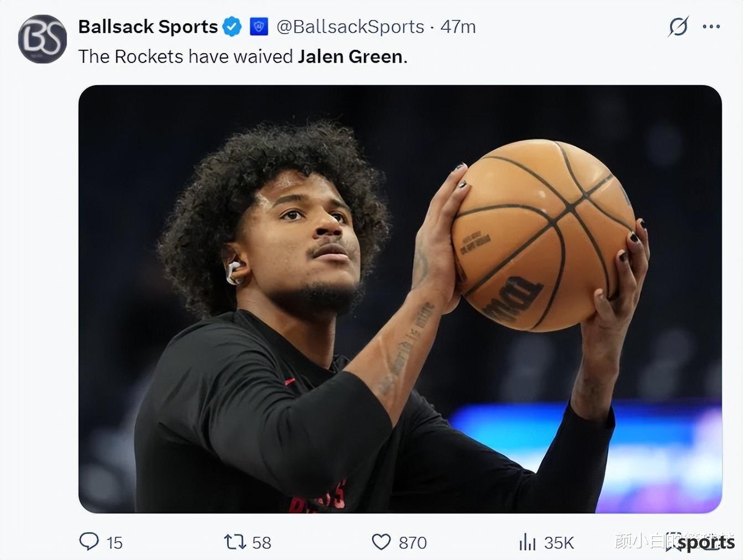
Task: Open the Ballsack Sports profile avatar
Action: coord(43,39)
